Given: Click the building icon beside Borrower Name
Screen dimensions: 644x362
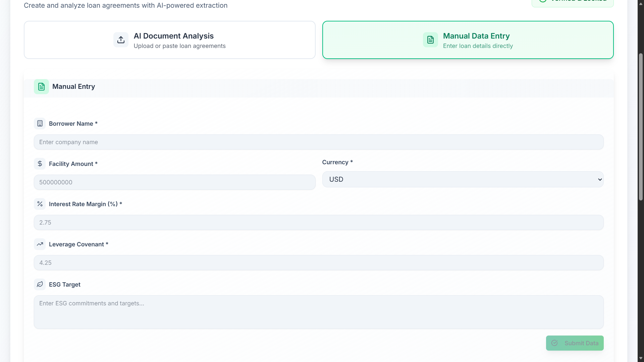Looking at the screenshot, I should (x=40, y=124).
